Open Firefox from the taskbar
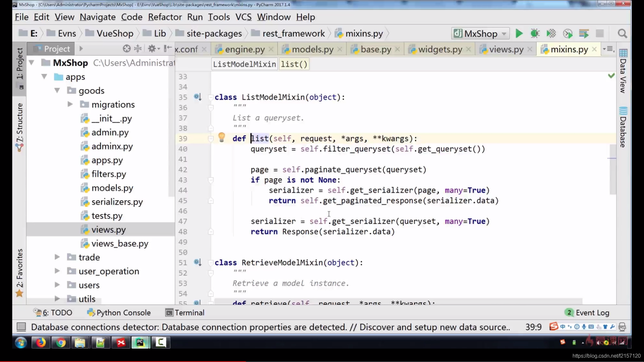Screen dimensions: 644x362 point(41,342)
